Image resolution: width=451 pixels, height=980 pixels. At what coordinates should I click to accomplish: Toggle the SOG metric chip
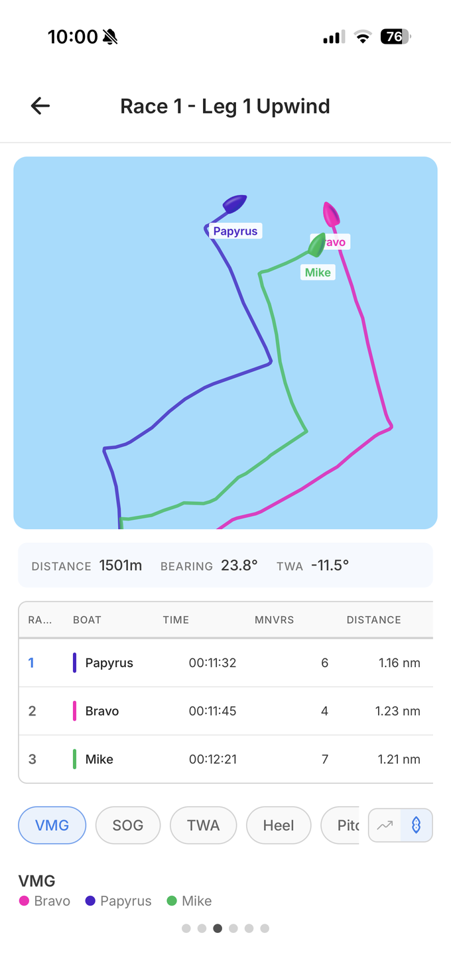[x=127, y=826]
